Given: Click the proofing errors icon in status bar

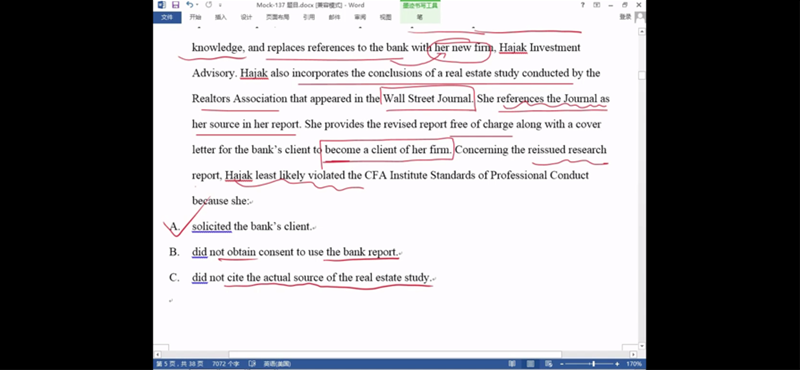Looking at the screenshot, I should click(252, 364).
